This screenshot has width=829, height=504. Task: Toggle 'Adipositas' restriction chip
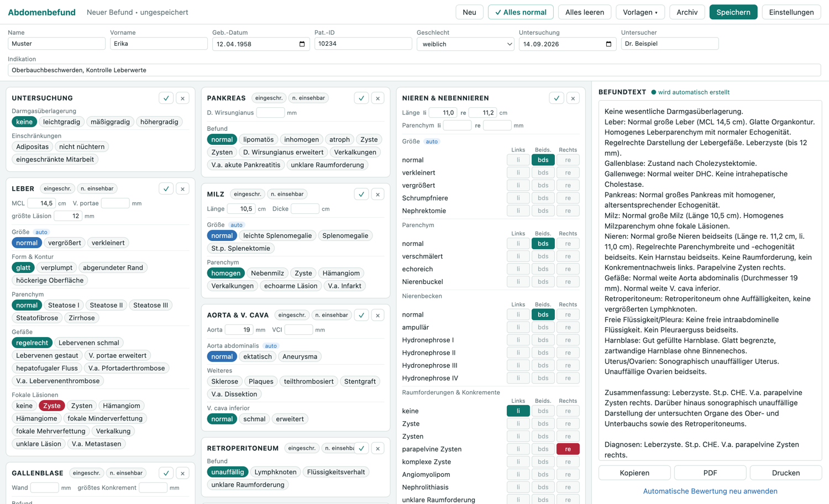[33, 147]
